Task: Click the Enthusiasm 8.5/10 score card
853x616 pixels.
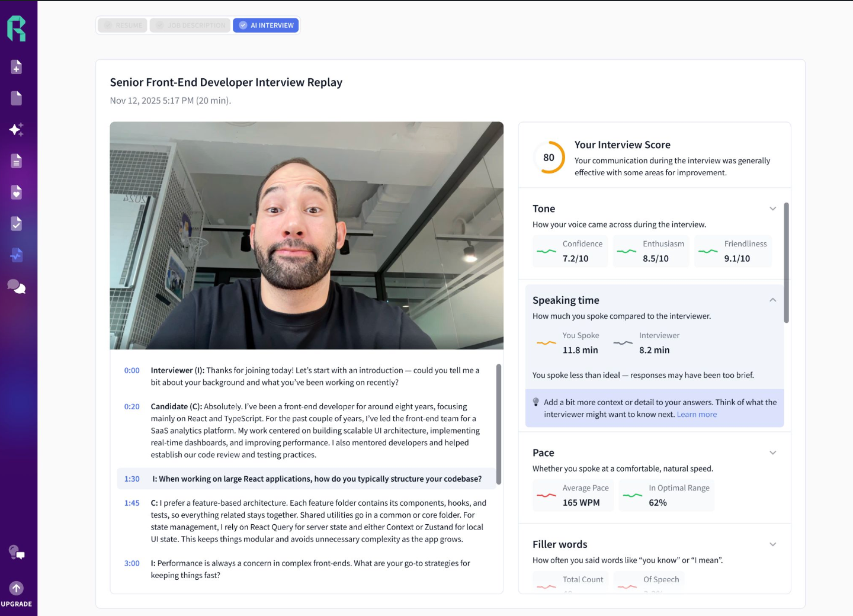Action: pos(651,251)
